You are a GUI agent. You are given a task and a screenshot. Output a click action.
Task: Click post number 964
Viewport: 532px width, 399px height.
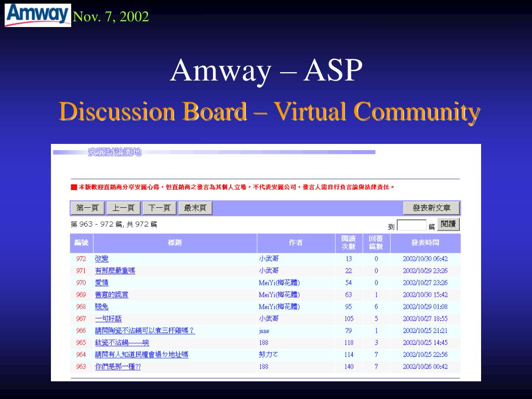[x=81, y=354]
